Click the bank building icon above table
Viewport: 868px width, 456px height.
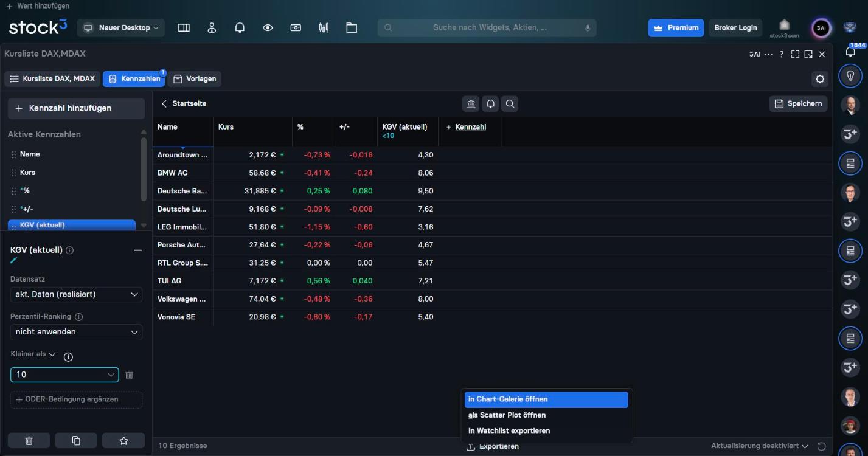pos(471,104)
